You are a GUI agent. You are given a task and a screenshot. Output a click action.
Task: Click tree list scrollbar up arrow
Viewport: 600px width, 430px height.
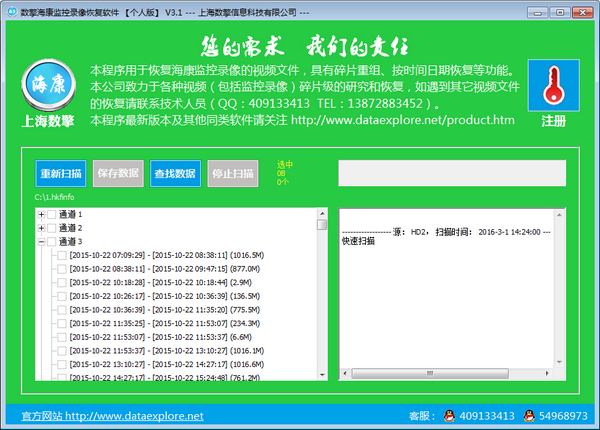pos(322,213)
